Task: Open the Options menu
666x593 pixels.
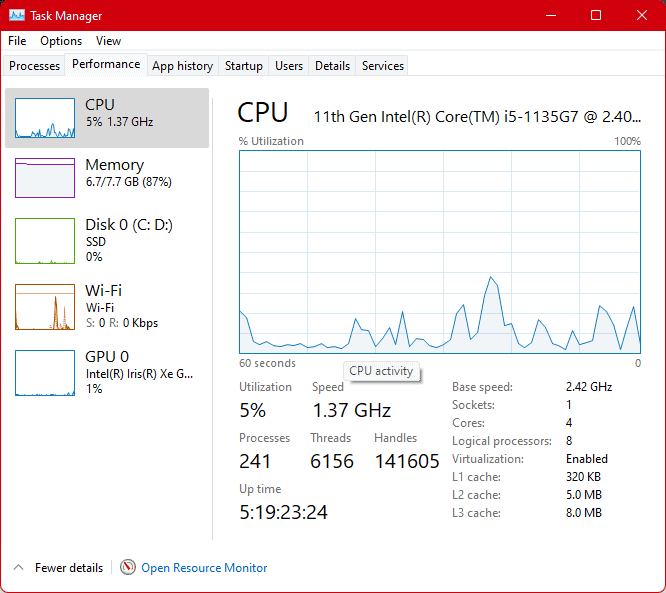Action: click(61, 41)
